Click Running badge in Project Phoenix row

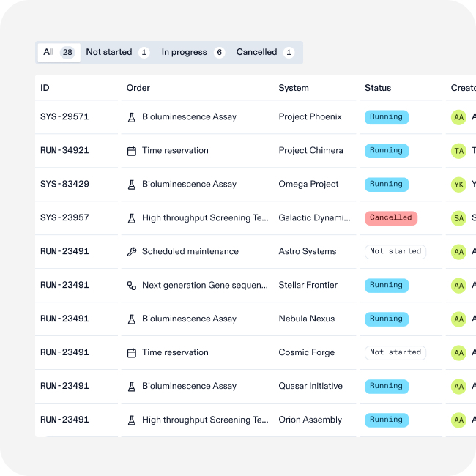386,117
